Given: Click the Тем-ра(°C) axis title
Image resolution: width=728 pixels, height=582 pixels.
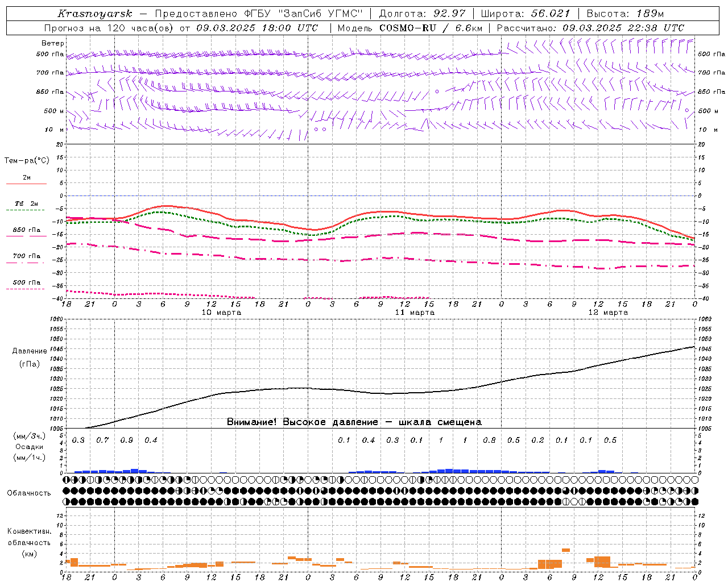Looking at the screenshot, I should click(27, 161).
